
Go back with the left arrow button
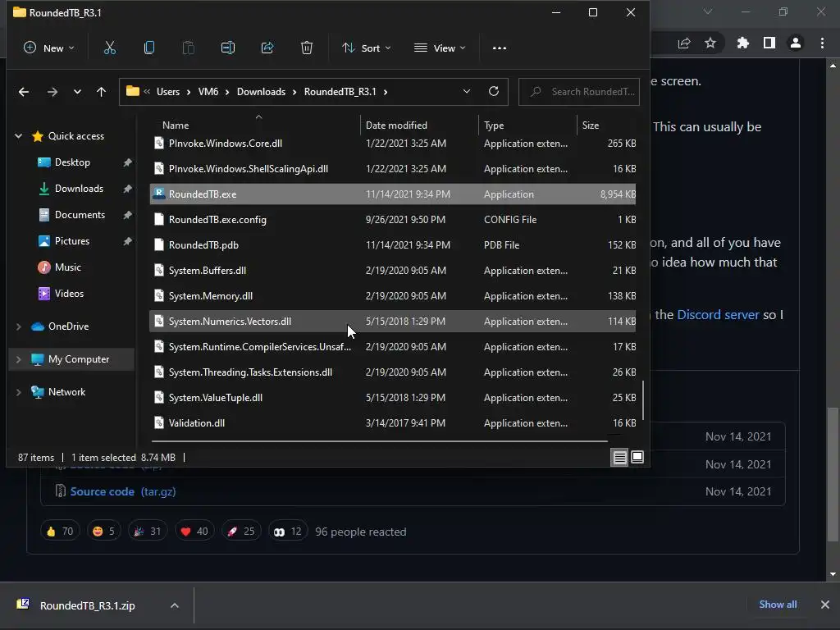(24, 92)
